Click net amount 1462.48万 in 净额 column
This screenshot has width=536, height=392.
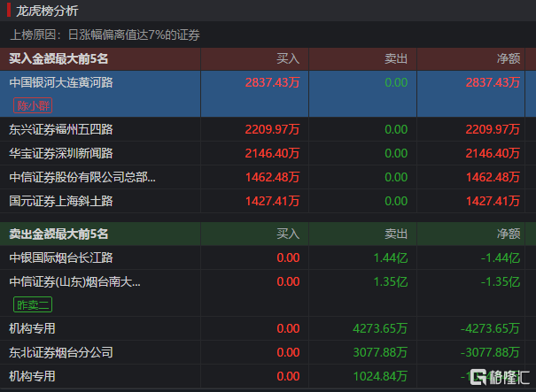[x=493, y=177]
